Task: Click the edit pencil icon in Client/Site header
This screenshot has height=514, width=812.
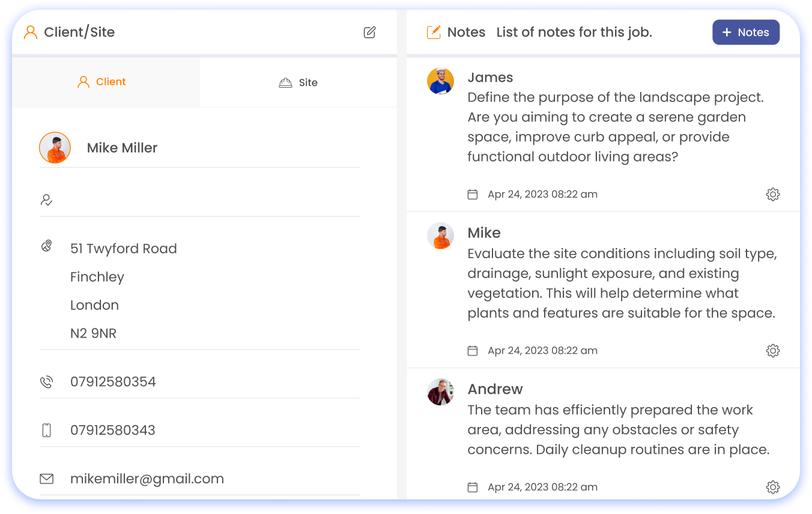Action: 370,32
